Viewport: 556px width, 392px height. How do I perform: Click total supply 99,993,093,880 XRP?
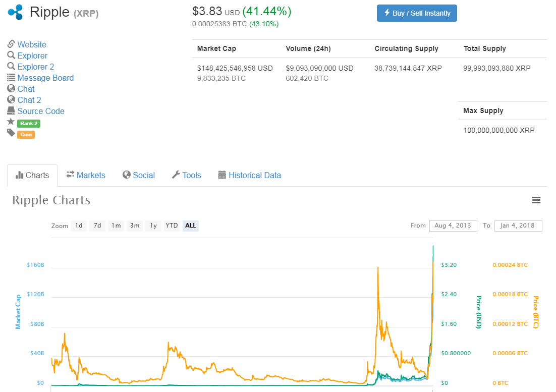click(x=497, y=68)
